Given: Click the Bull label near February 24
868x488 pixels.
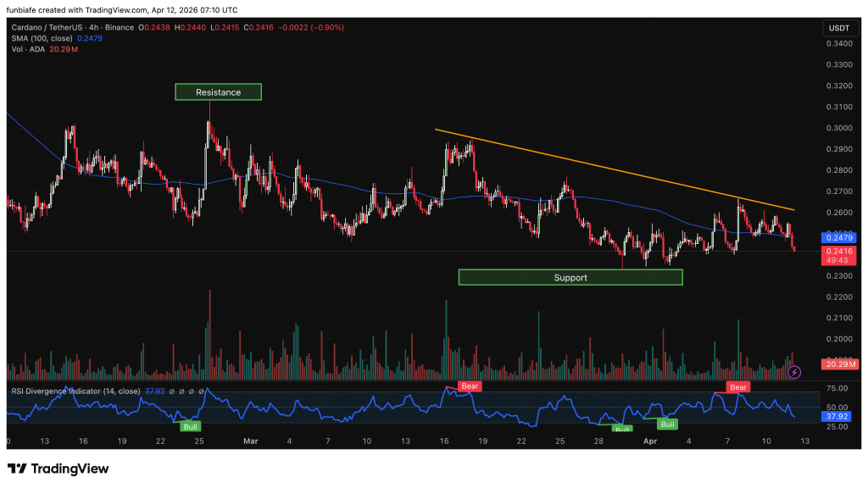Looking at the screenshot, I should click(190, 426).
